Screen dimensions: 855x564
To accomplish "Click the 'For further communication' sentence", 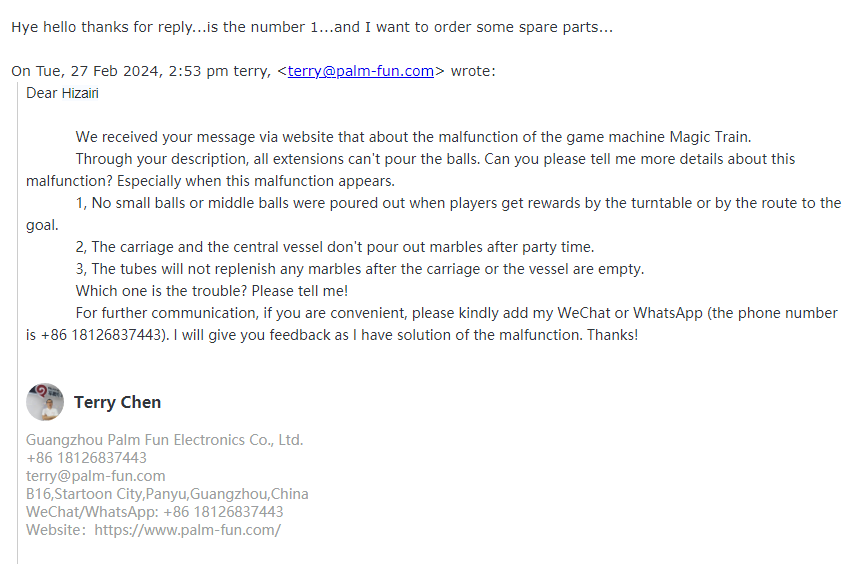I will [432, 324].
